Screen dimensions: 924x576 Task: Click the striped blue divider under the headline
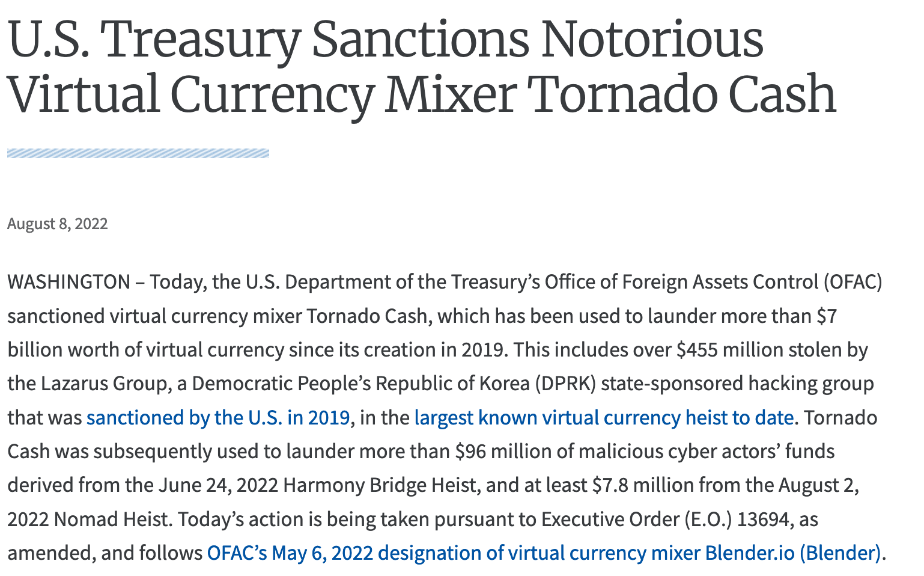click(x=138, y=153)
